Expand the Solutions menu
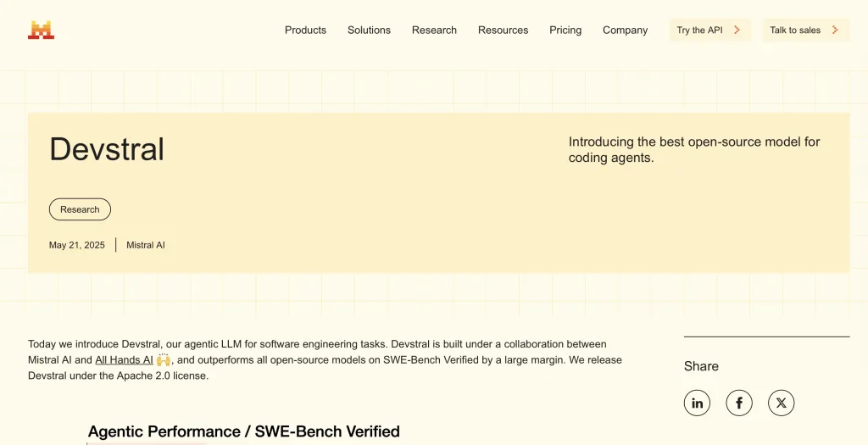 coord(370,30)
